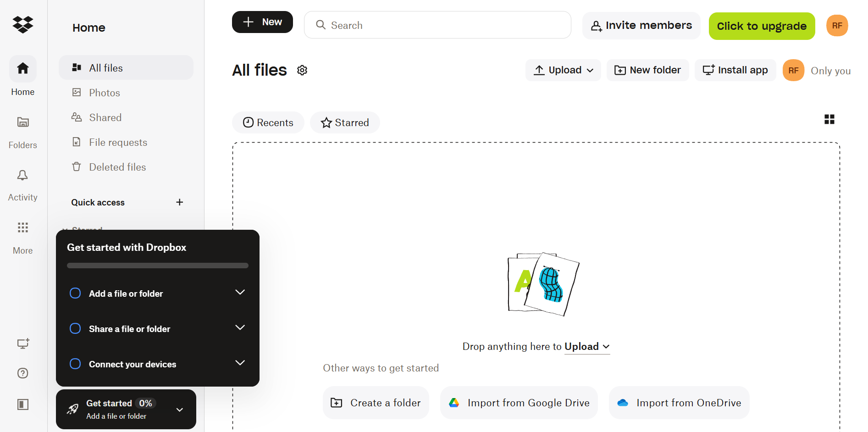Image resolution: width=868 pixels, height=432 pixels.
Task: Add a Quick access item with plus
Action: point(180,202)
